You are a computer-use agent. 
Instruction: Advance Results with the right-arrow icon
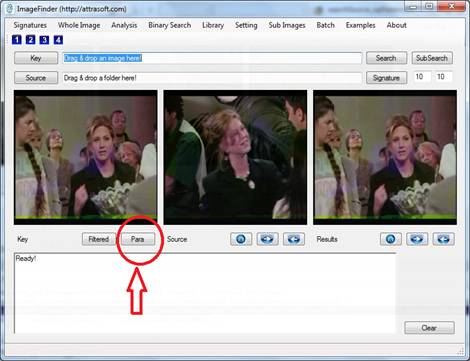(417, 239)
